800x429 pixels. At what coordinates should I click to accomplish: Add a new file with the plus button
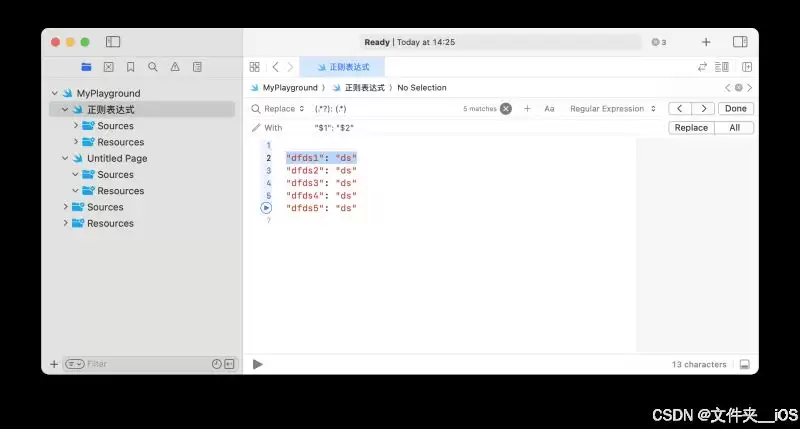(54, 364)
